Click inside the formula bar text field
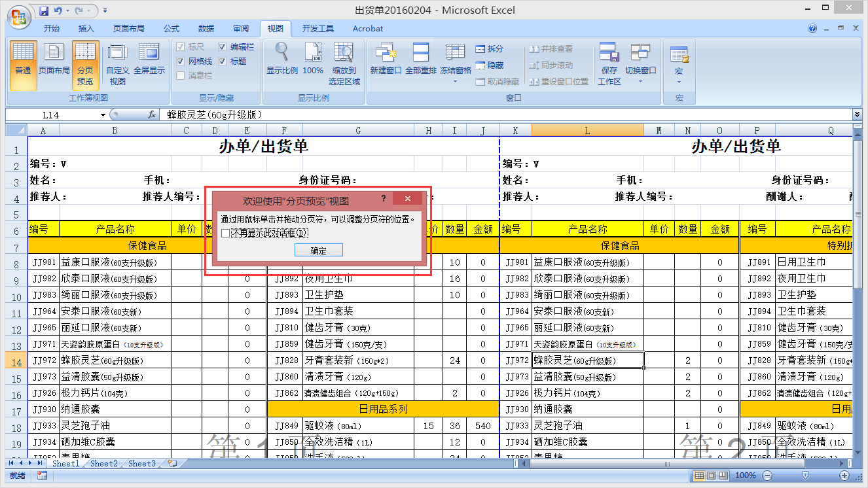 [507, 114]
